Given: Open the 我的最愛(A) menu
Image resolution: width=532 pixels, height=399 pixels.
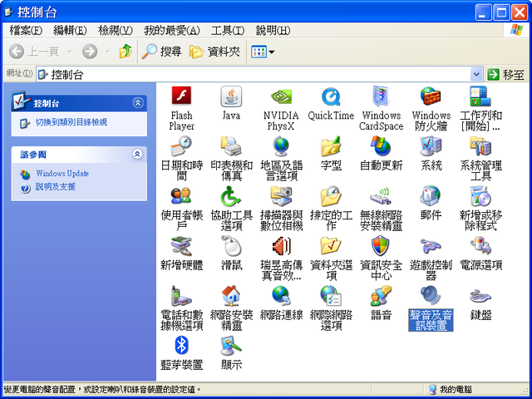Looking at the screenshot, I should [172, 31].
